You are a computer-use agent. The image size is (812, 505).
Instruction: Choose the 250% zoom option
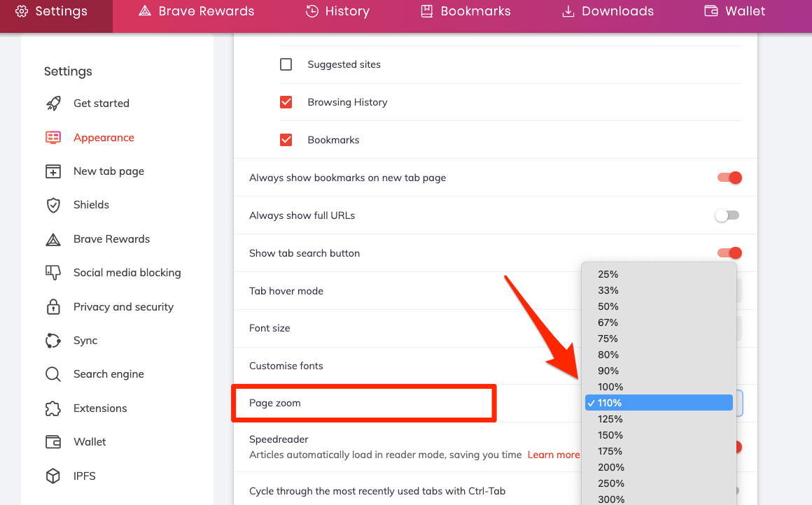pos(659,483)
